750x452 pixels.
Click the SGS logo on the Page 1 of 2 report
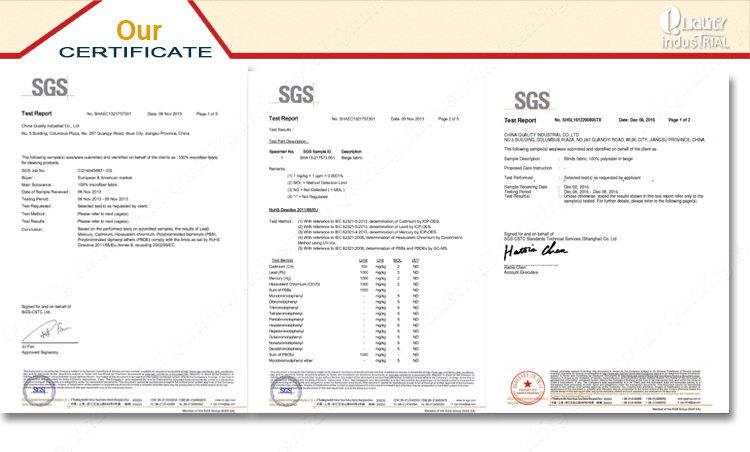[531, 101]
